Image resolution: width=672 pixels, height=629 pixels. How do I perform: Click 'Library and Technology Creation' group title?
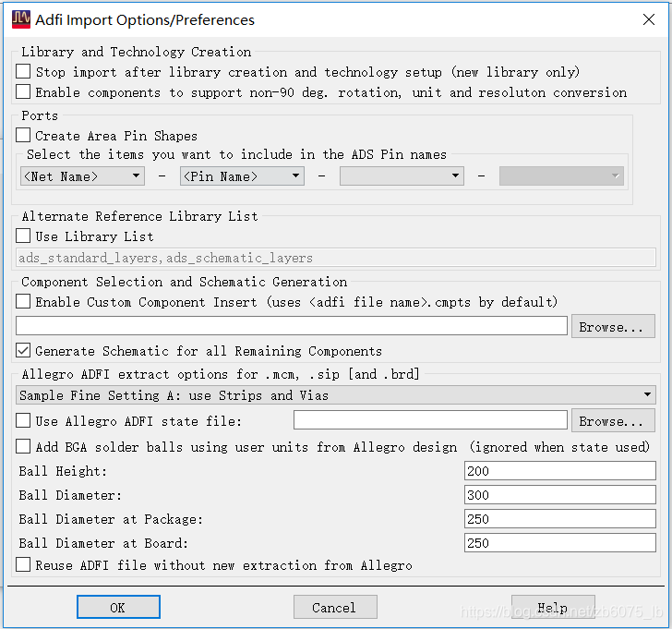(137, 52)
